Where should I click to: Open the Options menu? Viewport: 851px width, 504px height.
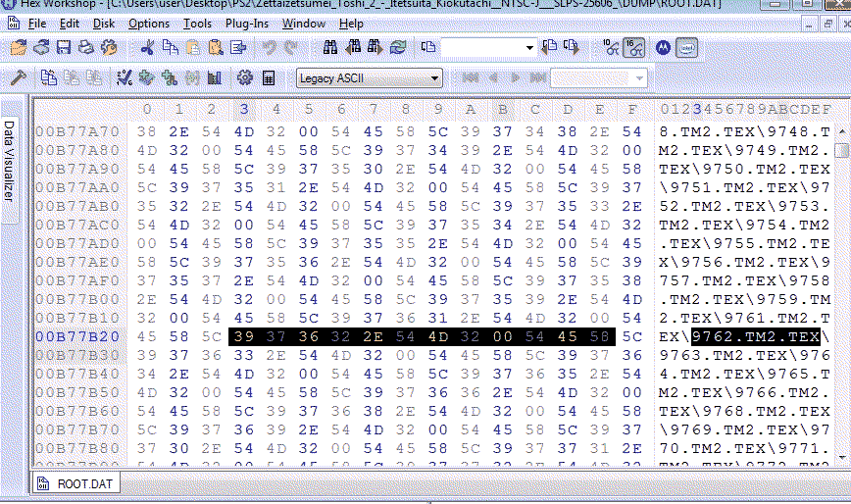coord(149,24)
